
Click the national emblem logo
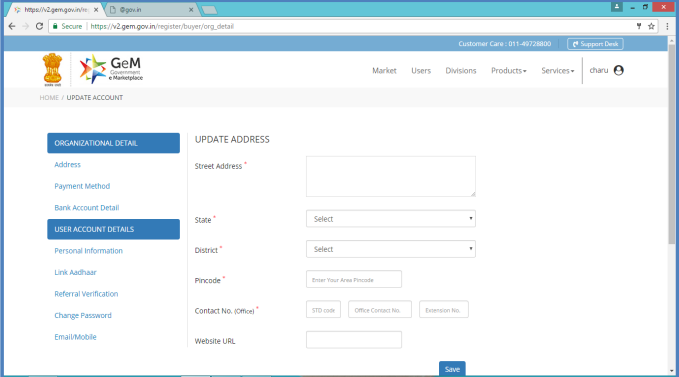52,69
